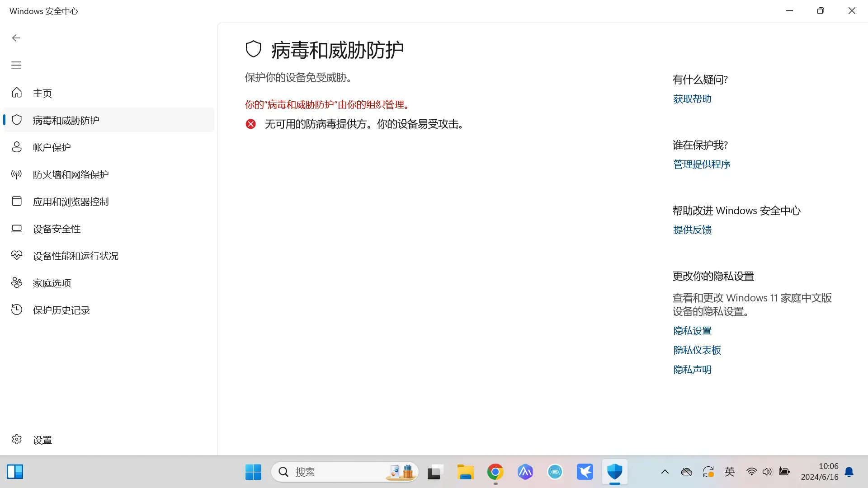Screen dimensions: 868x488
Task: Click the Windows Security shield taskbar icon
Action: point(615,472)
